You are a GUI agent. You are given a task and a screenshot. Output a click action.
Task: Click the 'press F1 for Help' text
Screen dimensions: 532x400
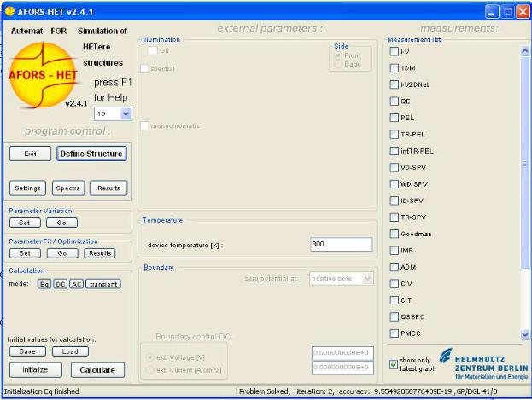click(113, 90)
